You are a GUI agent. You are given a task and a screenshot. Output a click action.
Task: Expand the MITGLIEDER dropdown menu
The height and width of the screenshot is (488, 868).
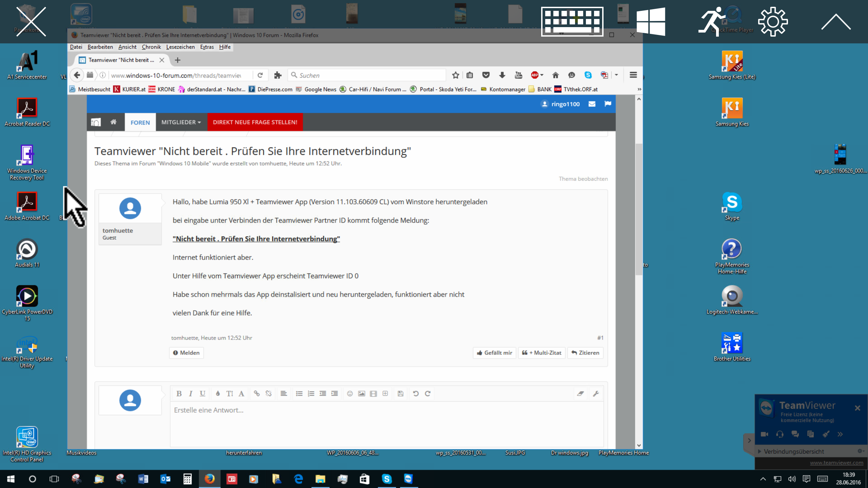(181, 122)
